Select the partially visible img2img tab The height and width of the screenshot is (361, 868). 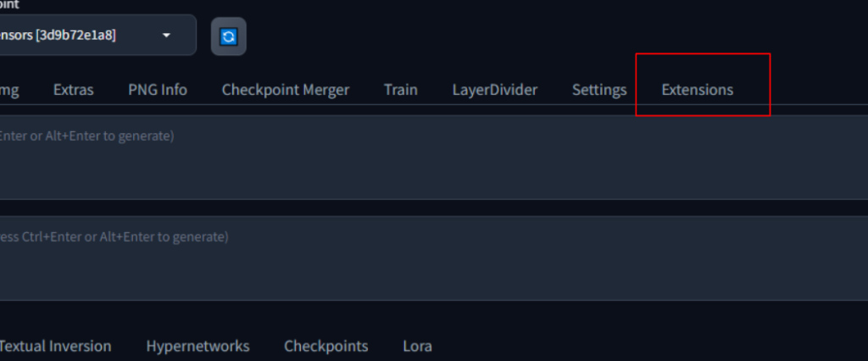coord(8,90)
